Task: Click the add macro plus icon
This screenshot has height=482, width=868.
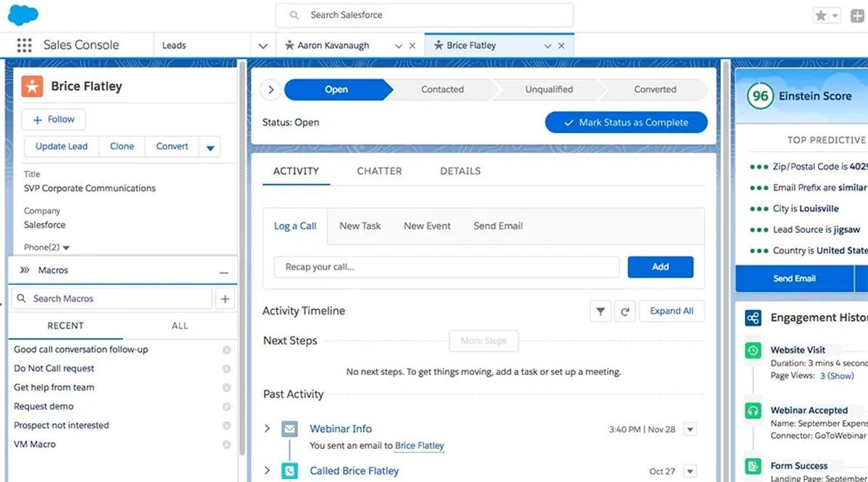Action: point(224,298)
